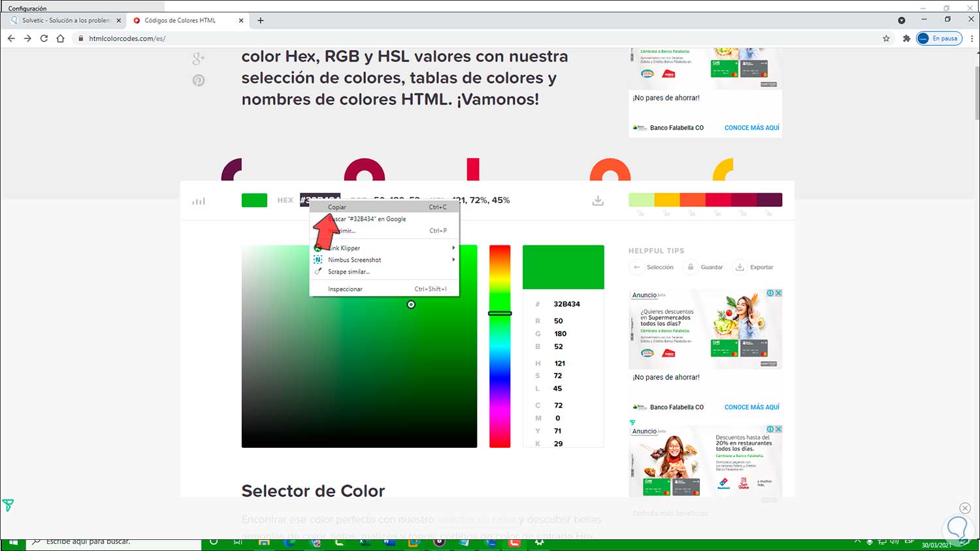Dismiss the bottom ad with the circled X
This screenshot has width=980, height=551.
(965, 508)
